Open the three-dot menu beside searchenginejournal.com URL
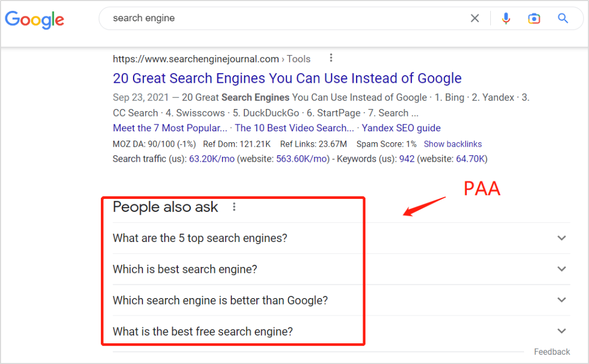589x364 pixels. click(330, 58)
